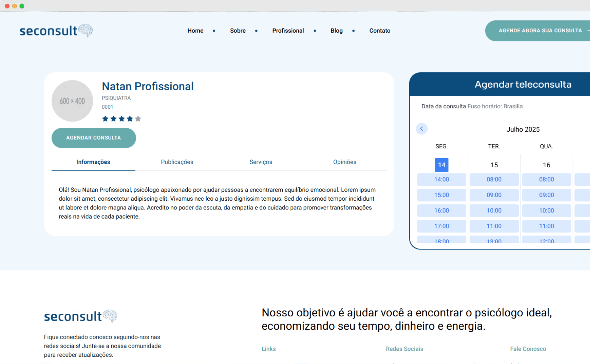Go to previous month with calendar arrow

pos(422,129)
